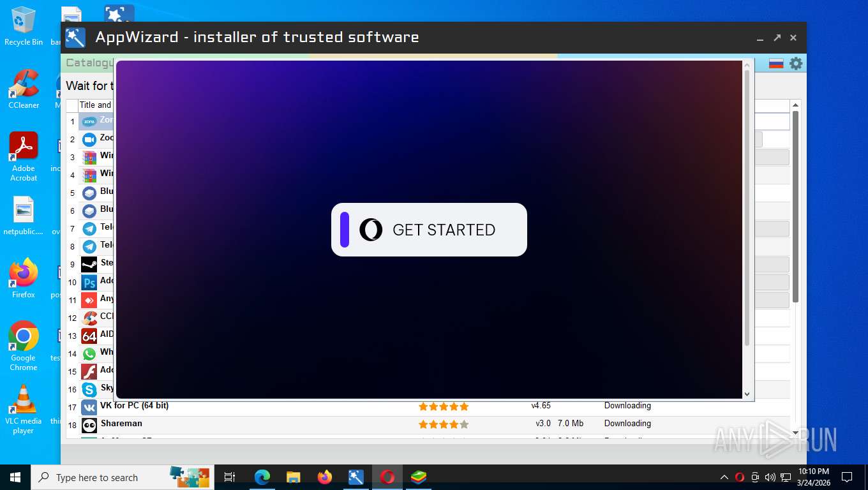Open the Google Chrome desktop shortcut
The width and height of the screenshot is (868, 490).
pos(24,346)
